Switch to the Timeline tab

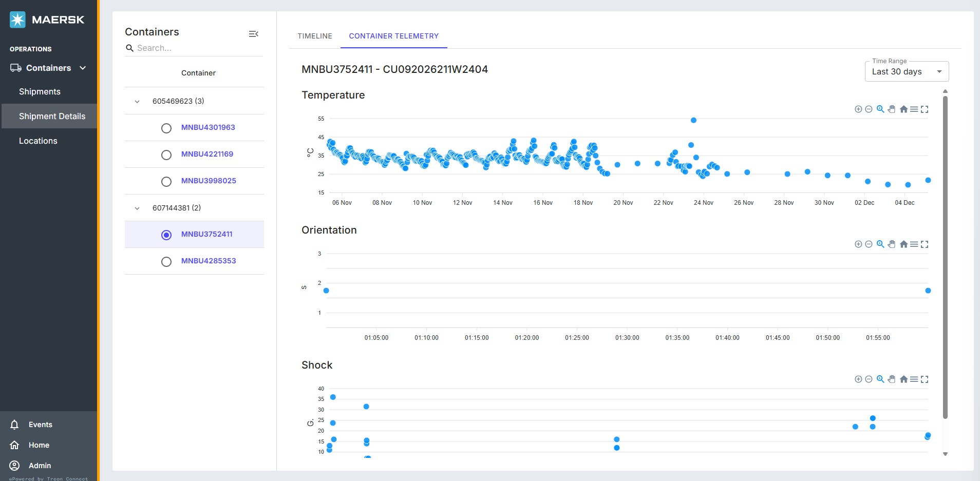pos(315,36)
